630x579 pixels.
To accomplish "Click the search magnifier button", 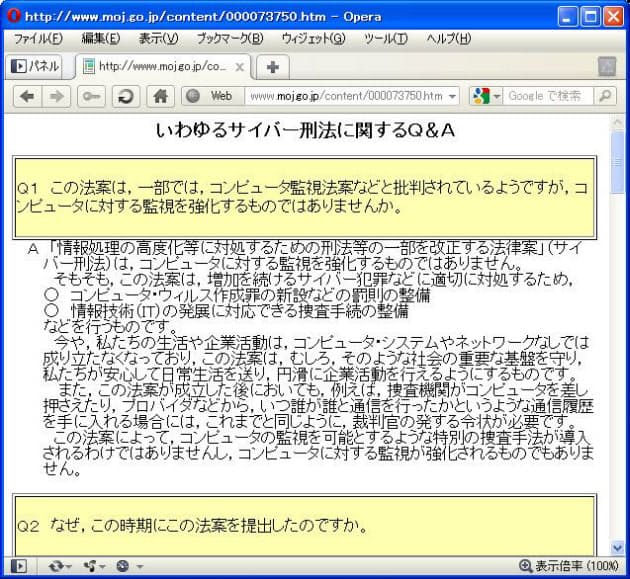I will point(604,96).
